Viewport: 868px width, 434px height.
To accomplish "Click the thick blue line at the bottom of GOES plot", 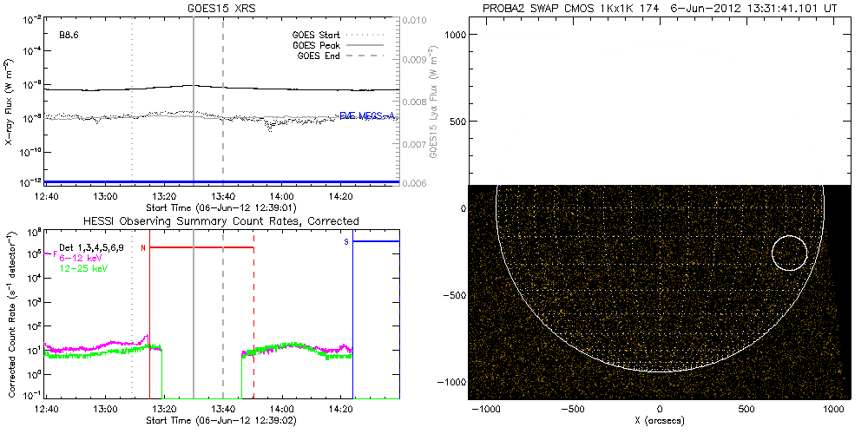I will coord(222,181).
